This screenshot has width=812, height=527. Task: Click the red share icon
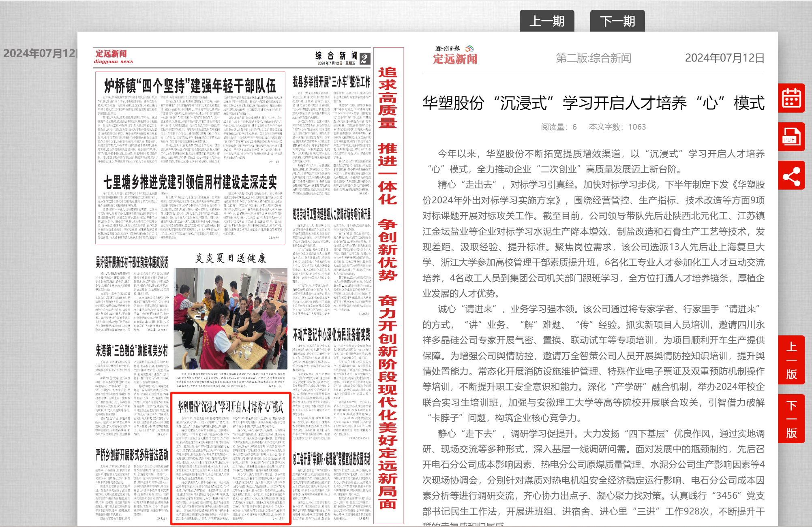(x=791, y=176)
